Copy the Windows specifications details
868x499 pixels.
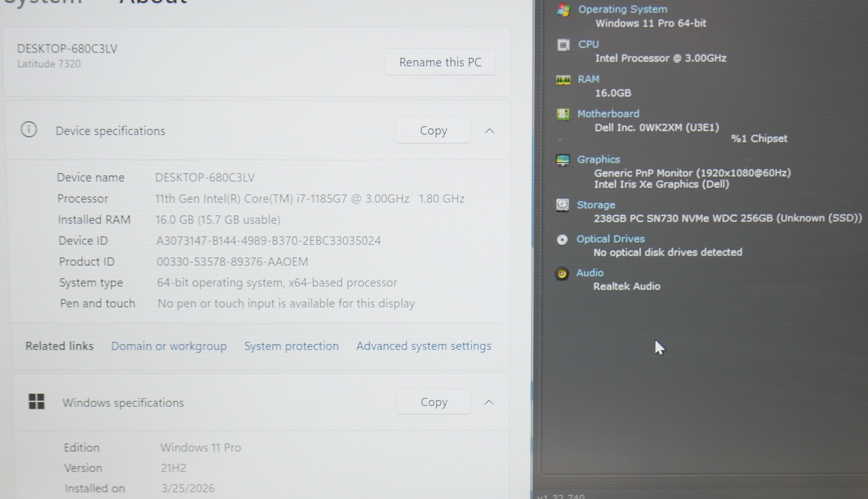[434, 402]
